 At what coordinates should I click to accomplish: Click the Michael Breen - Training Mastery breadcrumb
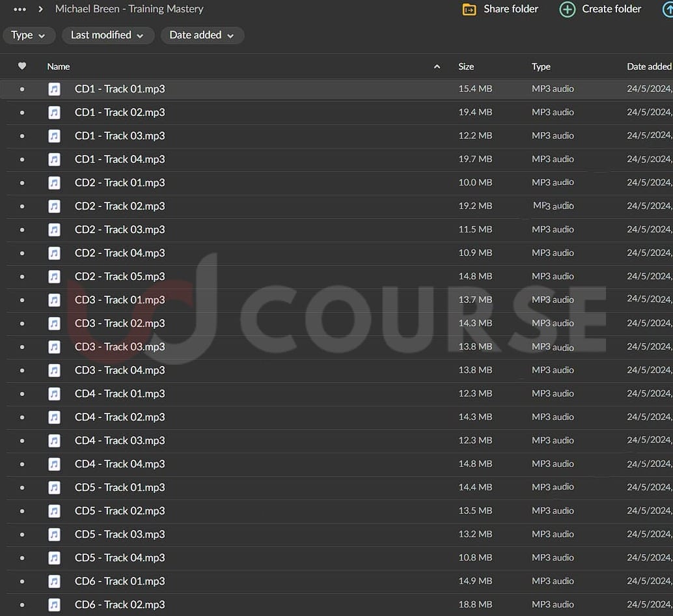pyautogui.click(x=129, y=9)
